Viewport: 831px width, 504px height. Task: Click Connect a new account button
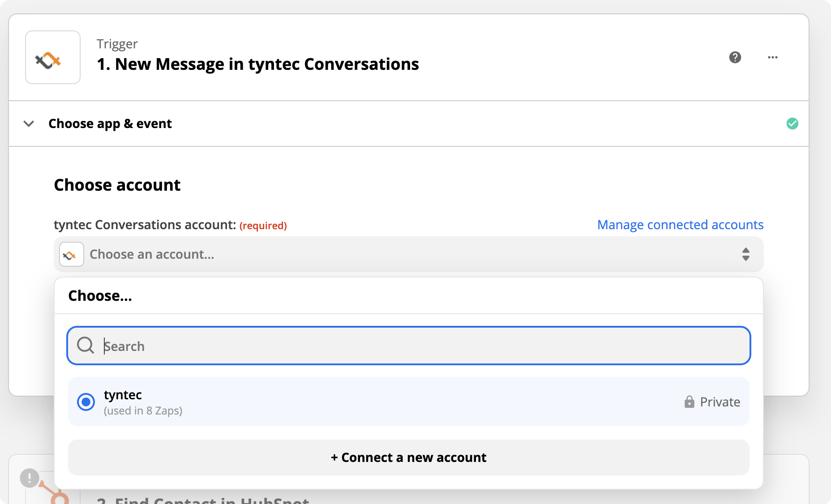click(x=408, y=457)
